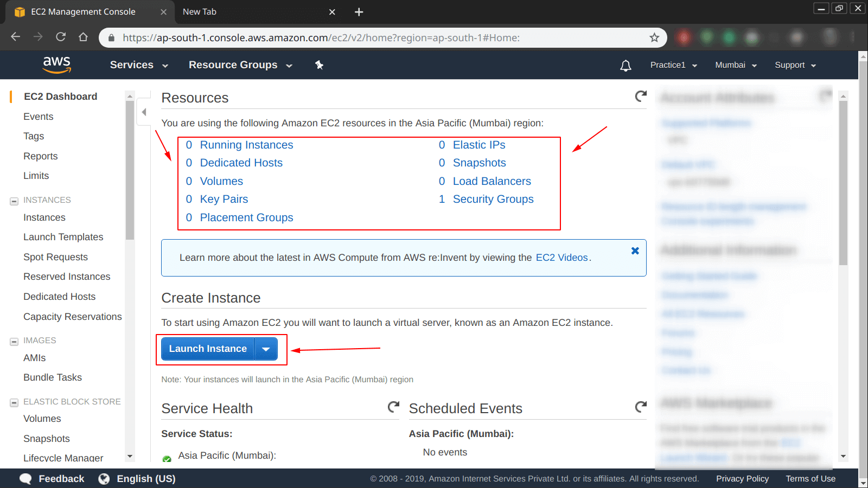The width and height of the screenshot is (868, 488).
Task: Open the Mumbai region dropdown
Action: 736,65
